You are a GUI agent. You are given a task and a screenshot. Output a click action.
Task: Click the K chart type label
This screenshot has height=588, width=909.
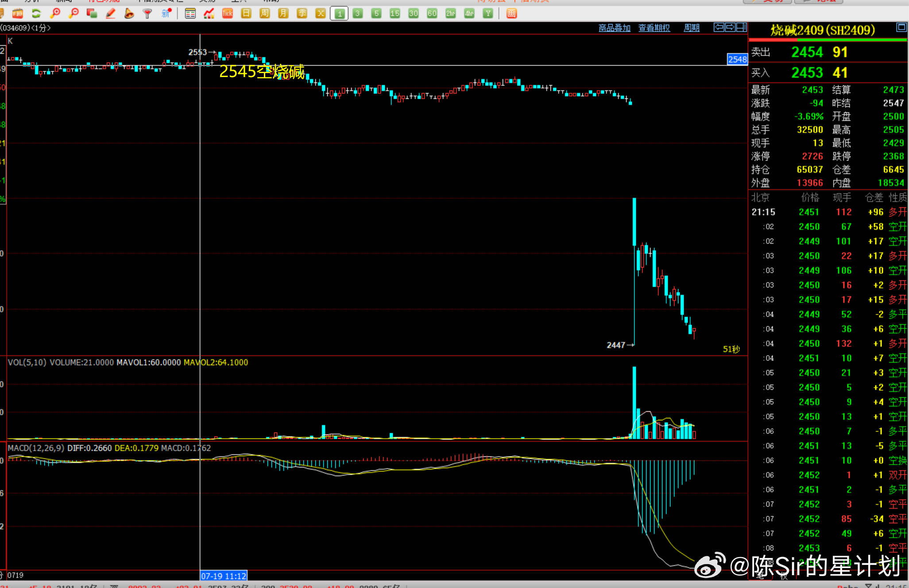click(x=10, y=41)
